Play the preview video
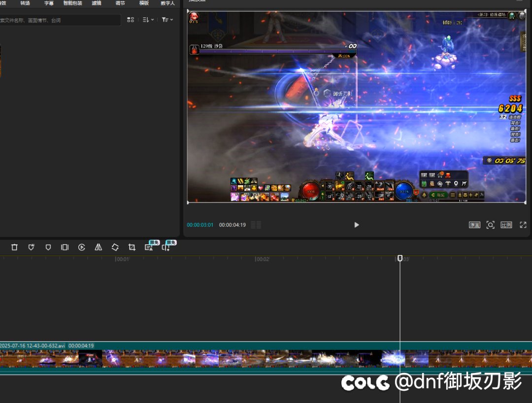 click(356, 225)
